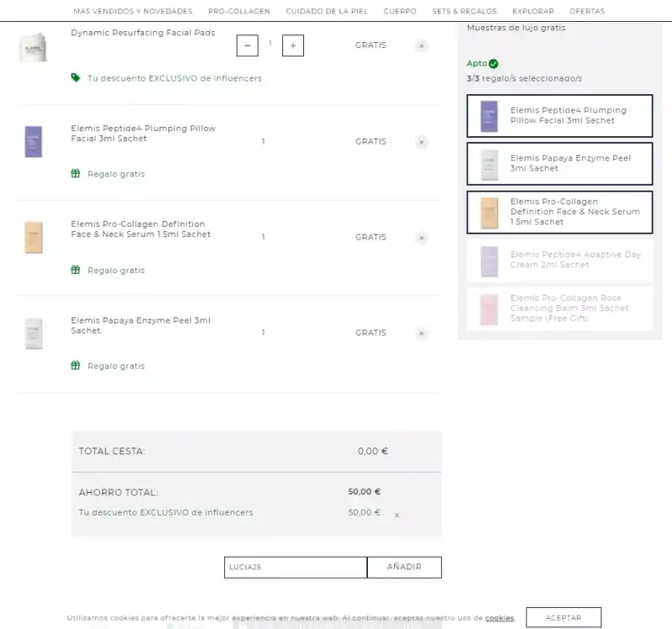Remove Pro-Collagen Definition Face & Neck Serum from basket
The image size is (672, 629).
tap(422, 238)
